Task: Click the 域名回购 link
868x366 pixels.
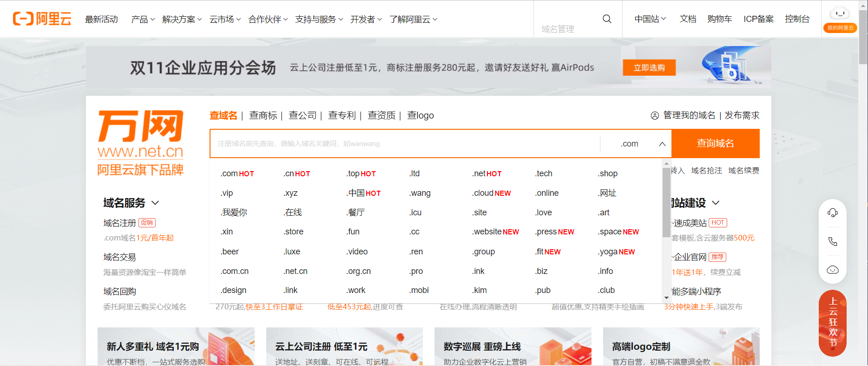Action: [x=119, y=292]
